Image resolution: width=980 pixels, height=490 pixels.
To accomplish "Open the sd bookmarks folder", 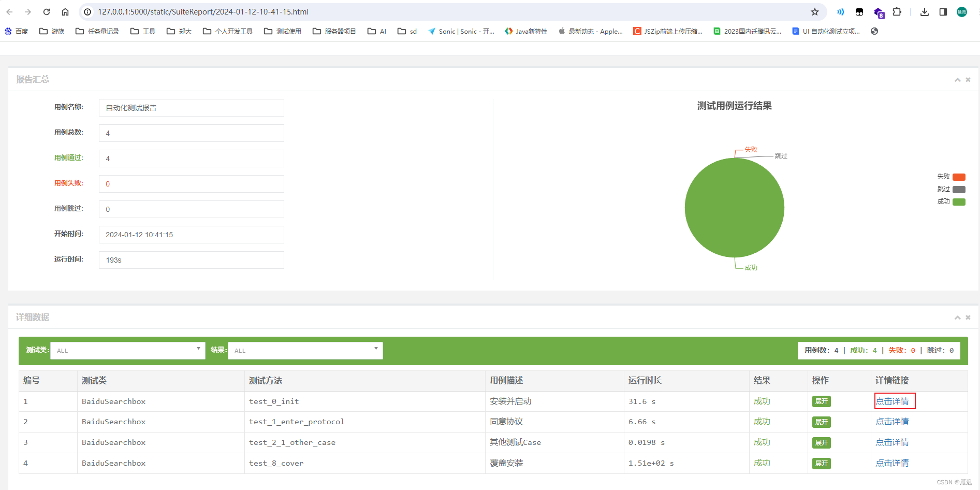I will (x=407, y=32).
